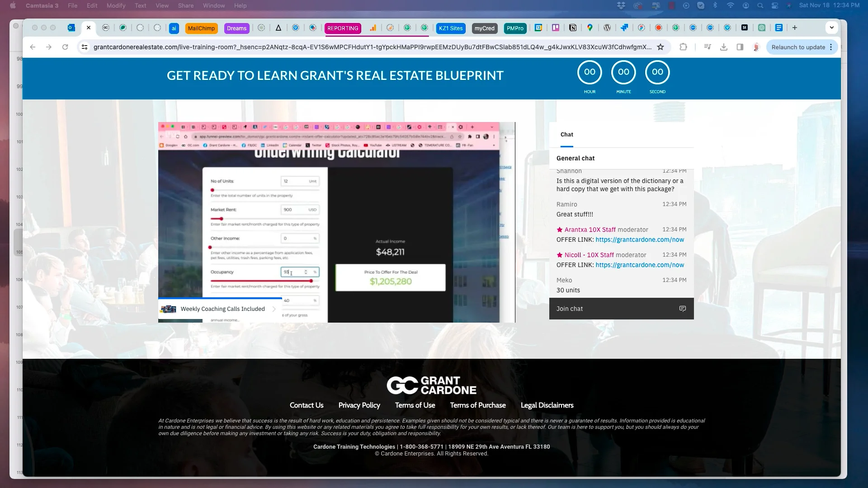Viewport: 868px width, 488px height.
Task: Select the Chat tab above General chat
Action: (x=566, y=134)
